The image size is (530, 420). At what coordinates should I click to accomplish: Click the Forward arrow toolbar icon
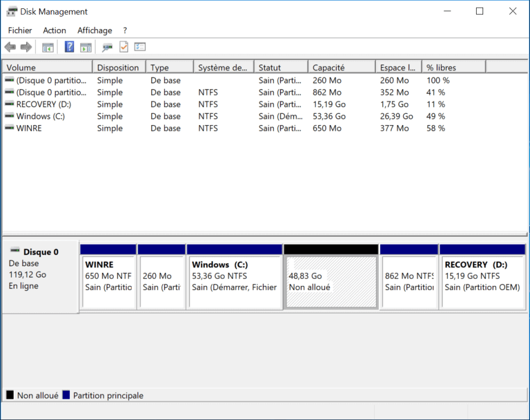point(26,47)
